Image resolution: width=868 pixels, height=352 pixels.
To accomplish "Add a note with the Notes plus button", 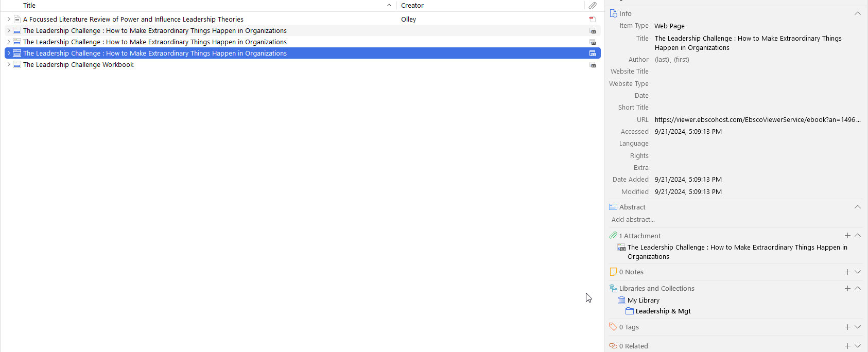I will pyautogui.click(x=847, y=272).
